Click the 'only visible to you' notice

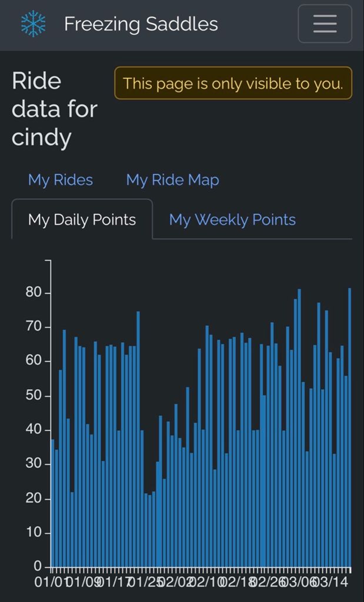233,83
